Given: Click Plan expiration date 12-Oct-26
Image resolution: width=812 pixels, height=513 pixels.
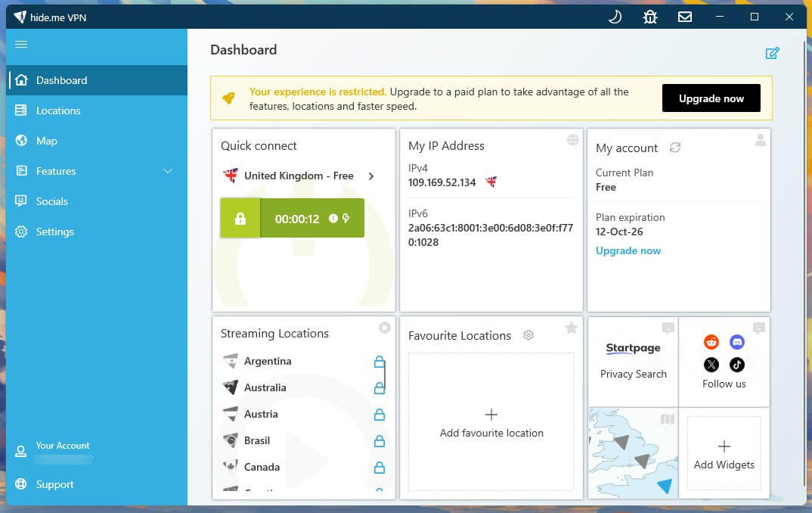Looking at the screenshot, I should point(619,232).
